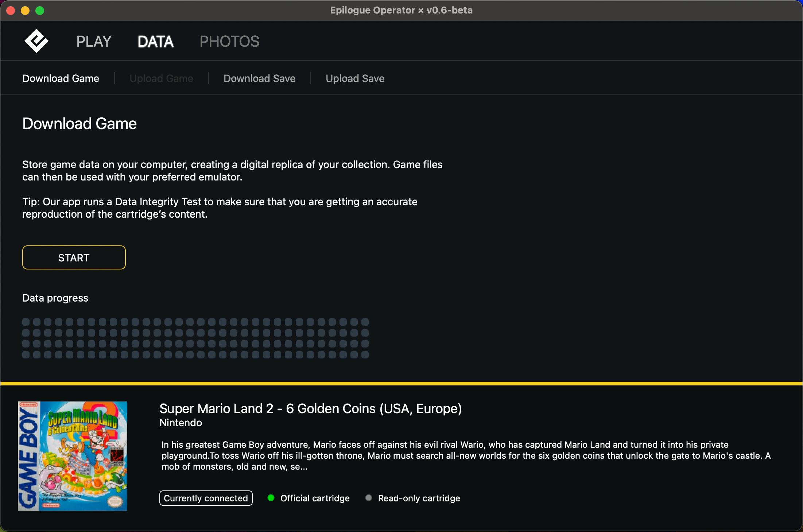The height and width of the screenshot is (532, 803).
Task: Click the gray Read-only cartridge indicator dot
Action: point(369,498)
